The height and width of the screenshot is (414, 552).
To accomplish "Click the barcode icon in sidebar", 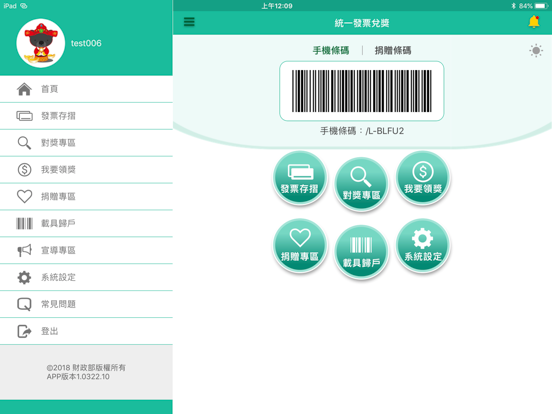I will pyautogui.click(x=24, y=224).
